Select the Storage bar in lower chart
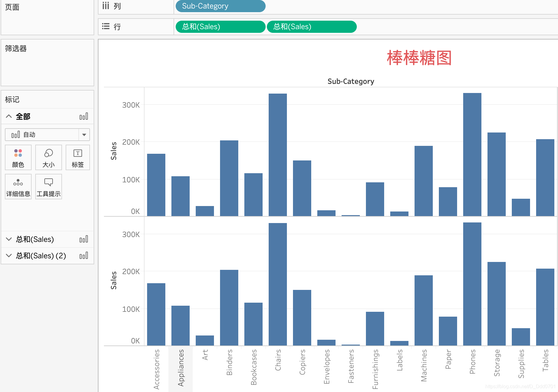 pyautogui.click(x=497, y=304)
